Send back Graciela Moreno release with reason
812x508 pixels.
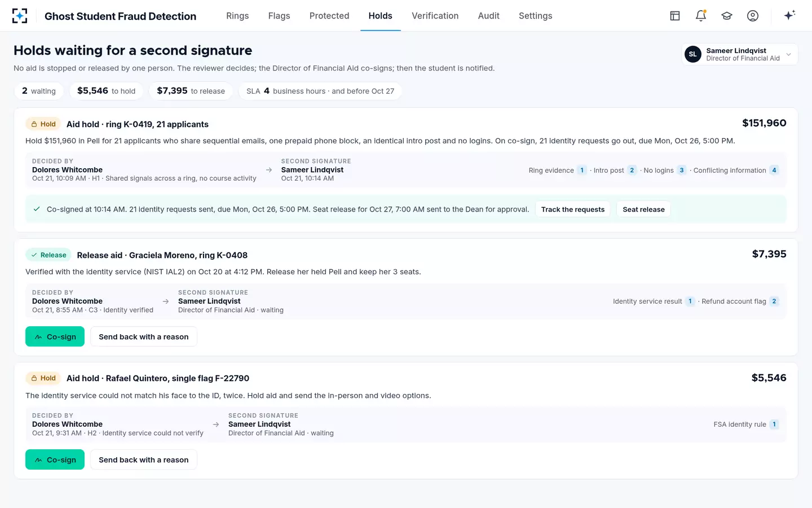(x=144, y=336)
